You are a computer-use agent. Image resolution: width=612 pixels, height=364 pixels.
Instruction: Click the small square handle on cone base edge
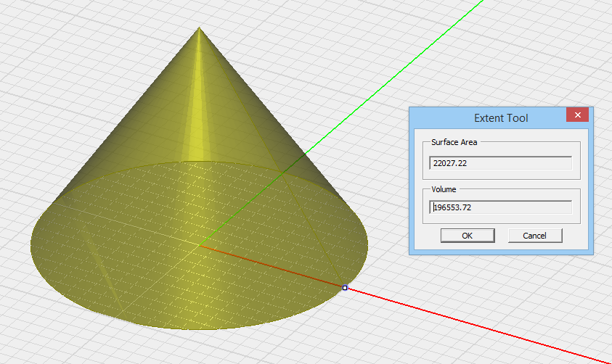point(345,288)
